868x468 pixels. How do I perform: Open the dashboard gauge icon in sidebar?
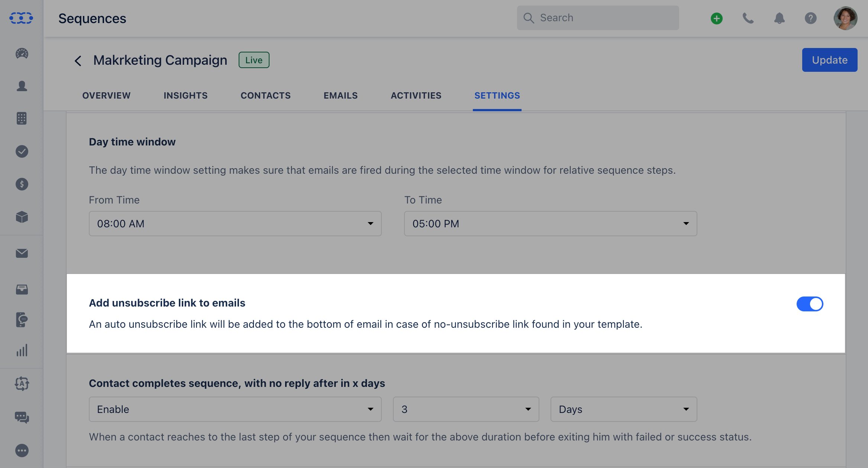tap(22, 54)
